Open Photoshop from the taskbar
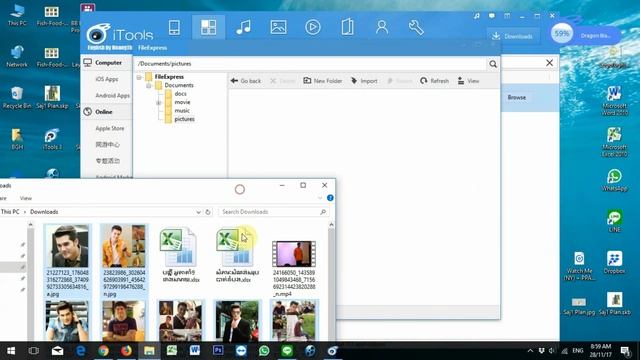The height and width of the screenshot is (360, 640). [218, 351]
